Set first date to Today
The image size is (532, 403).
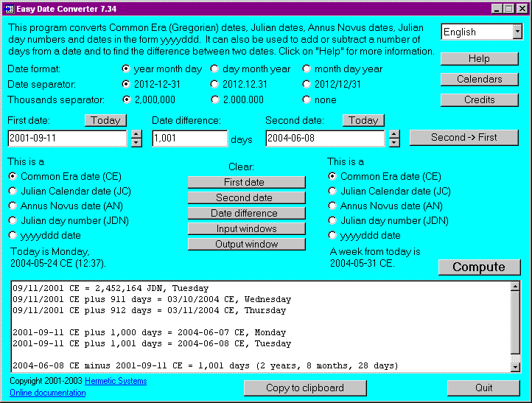pyautogui.click(x=105, y=120)
